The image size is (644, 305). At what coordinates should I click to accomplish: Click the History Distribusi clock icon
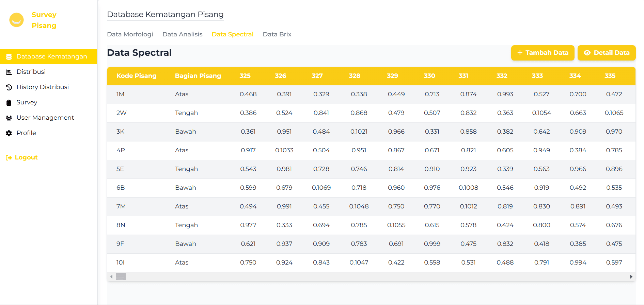9,87
